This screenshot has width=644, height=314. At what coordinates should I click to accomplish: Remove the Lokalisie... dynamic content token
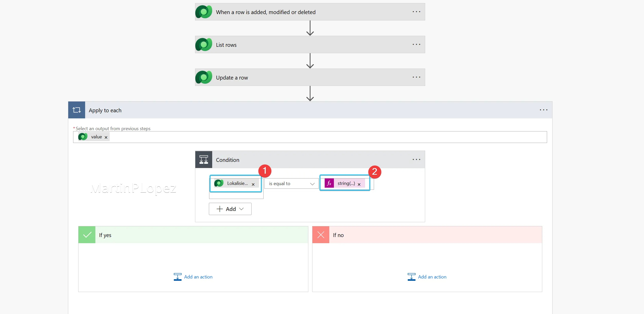[253, 184]
